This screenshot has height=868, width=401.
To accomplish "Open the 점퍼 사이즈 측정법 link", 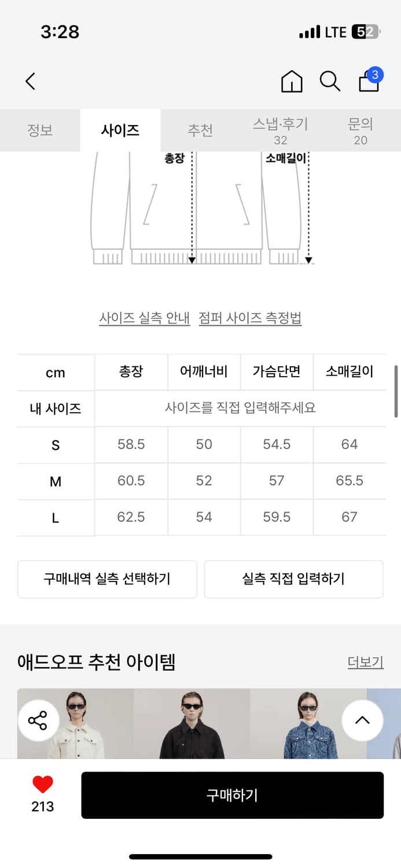I will coord(250,318).
